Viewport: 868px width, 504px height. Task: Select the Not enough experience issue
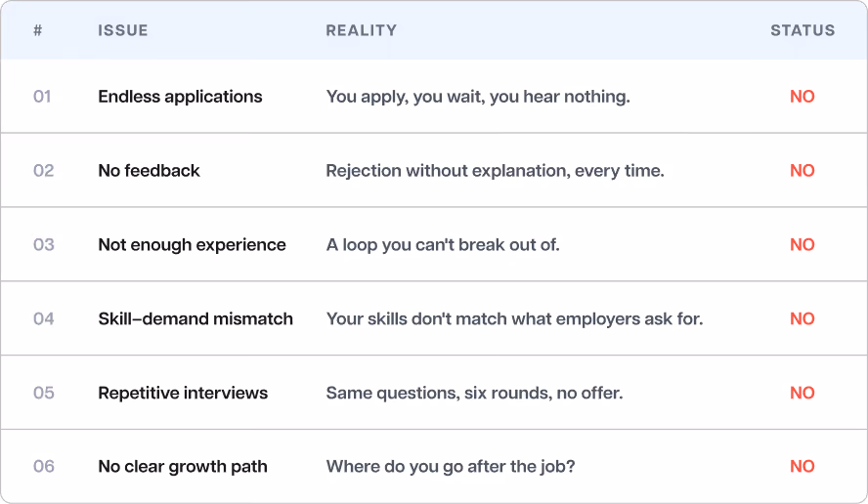(193, 244)
